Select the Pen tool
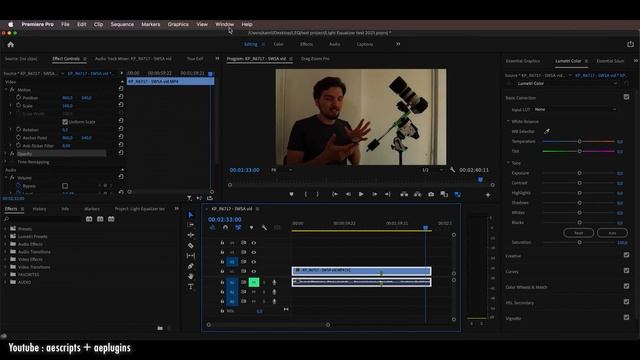Screen dimensions: 640x360 click(x=191, y=266)
